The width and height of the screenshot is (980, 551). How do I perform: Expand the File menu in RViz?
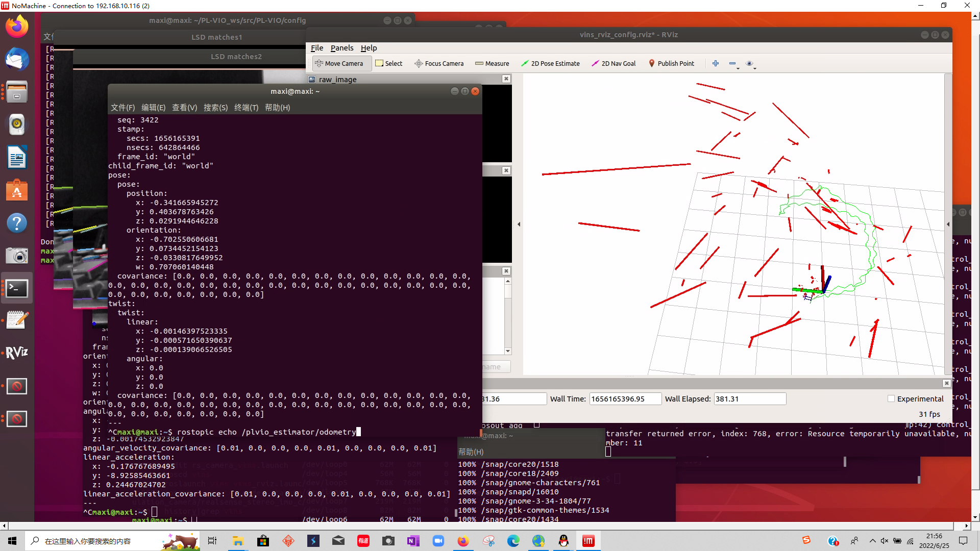[x=316, y=47]
